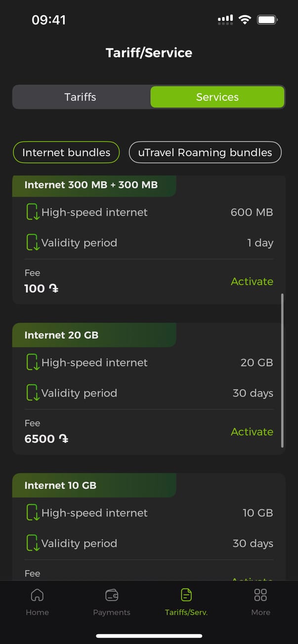This screenshot has height=644, width=298.
Task: Tap validity period icon in Internet 10 GB
Action: pos(33,544)
